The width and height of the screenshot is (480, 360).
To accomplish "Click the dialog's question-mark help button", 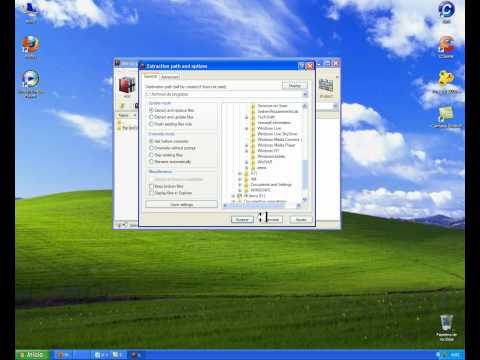I will [x=302, y=66].
